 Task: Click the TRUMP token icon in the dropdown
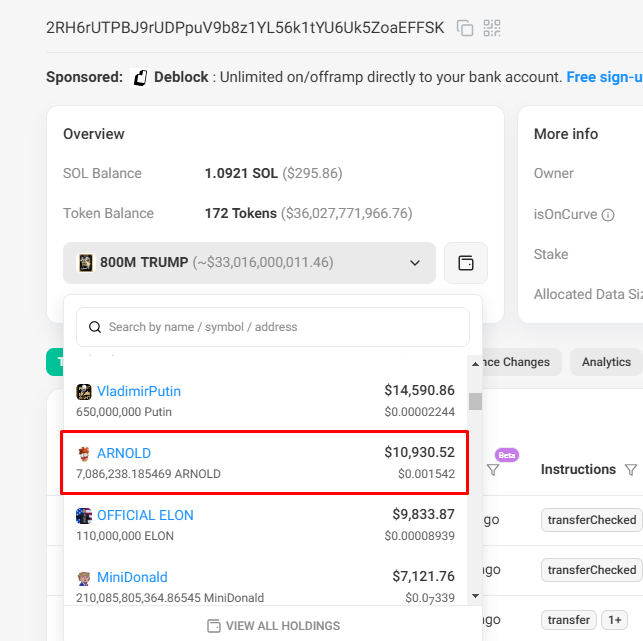[x=85, y=263]
